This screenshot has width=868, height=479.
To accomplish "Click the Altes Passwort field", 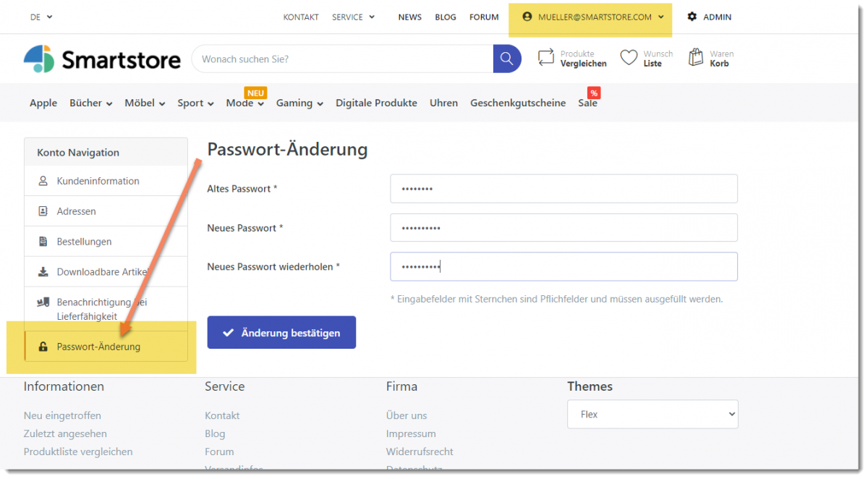I will [x=563, y=189].
